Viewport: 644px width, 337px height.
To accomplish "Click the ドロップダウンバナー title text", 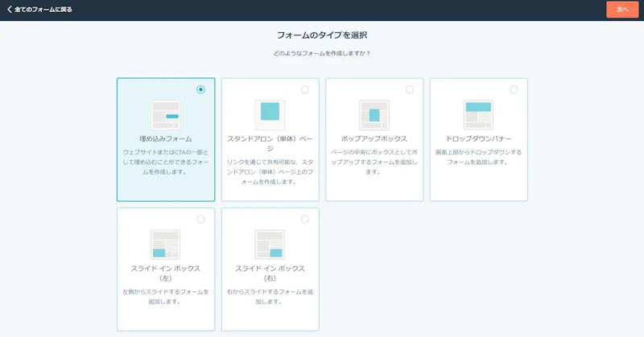I will pos(478,138).
